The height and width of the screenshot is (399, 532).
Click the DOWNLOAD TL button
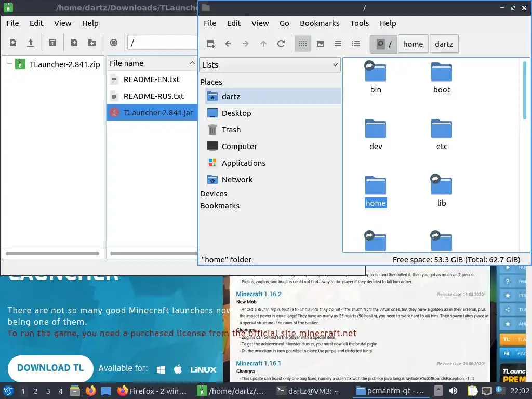pos(50,368)
